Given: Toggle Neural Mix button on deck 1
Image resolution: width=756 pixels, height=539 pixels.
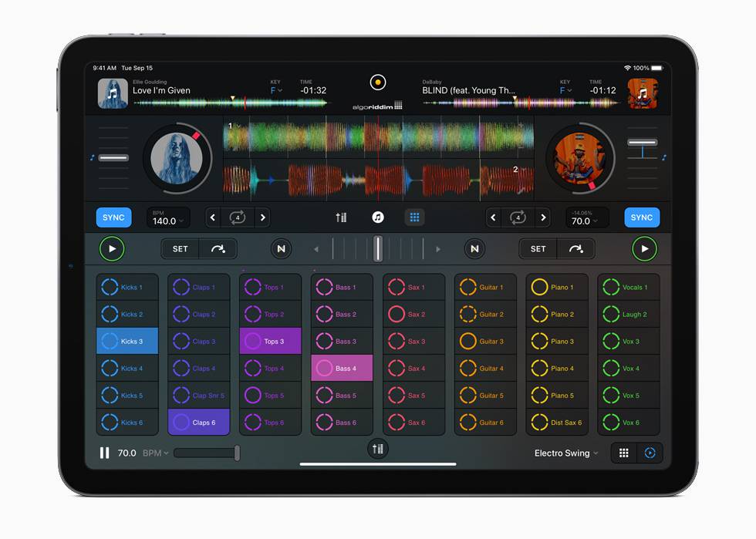Looking at the screenshot, I should click(x=281, y=249).
